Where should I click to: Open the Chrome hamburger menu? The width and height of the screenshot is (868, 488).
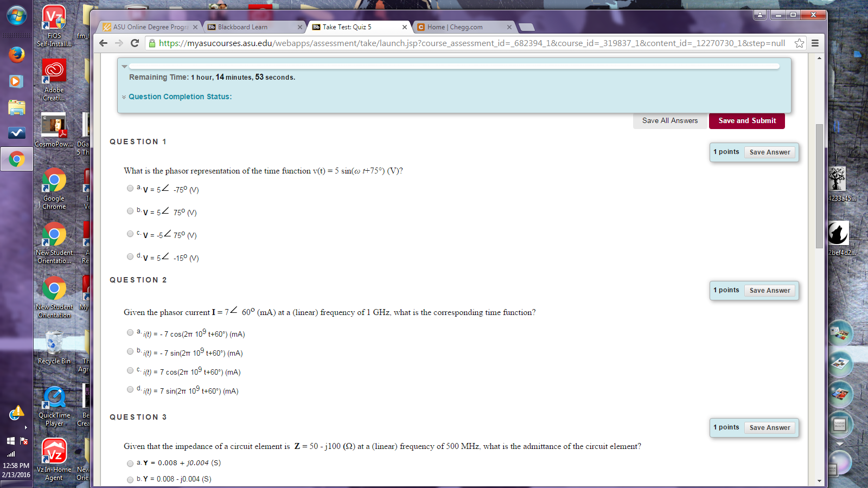[x=815, y=43]
